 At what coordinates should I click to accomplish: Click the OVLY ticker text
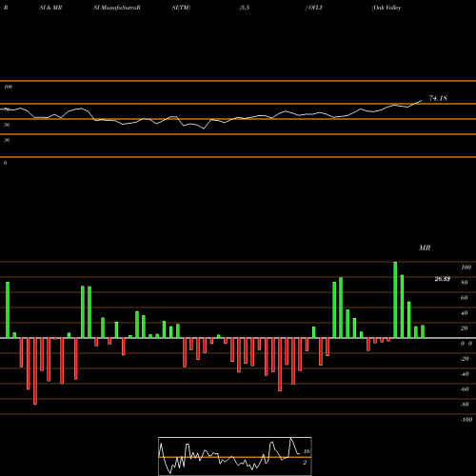[314, 8]
